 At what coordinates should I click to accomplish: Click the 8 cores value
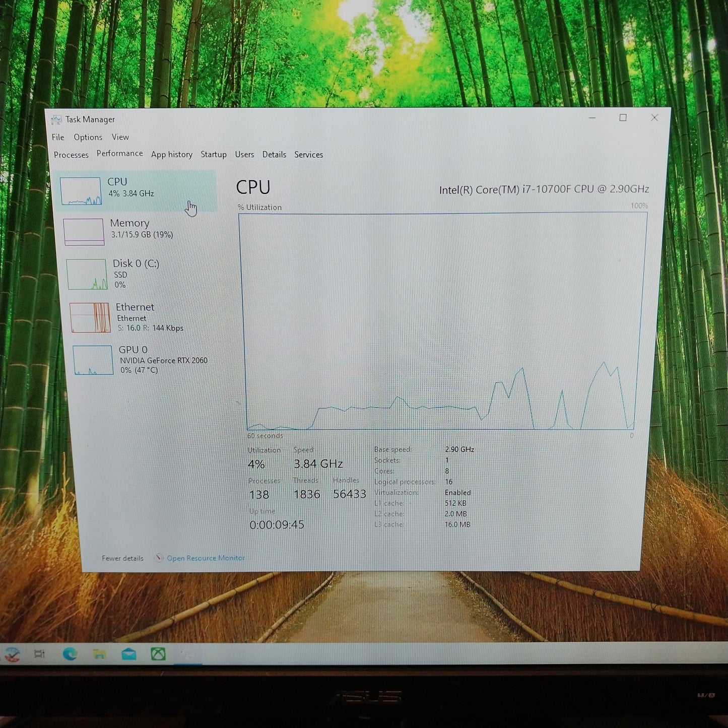(x=447, y=471)
